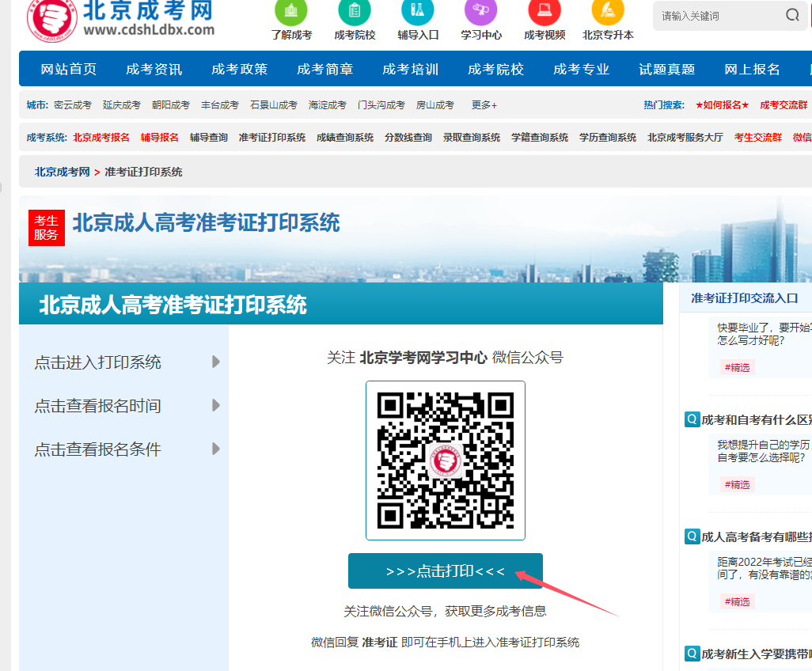Click the 北京成考网 red logo
This screenshot has width=812, height=671.
[x=51, y=21]
